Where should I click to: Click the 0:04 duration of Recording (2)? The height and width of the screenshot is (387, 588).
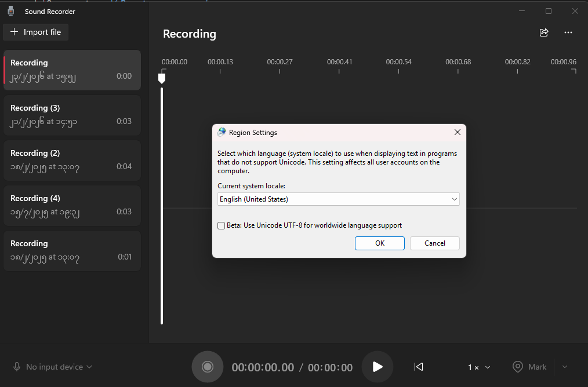coord(124,166)
